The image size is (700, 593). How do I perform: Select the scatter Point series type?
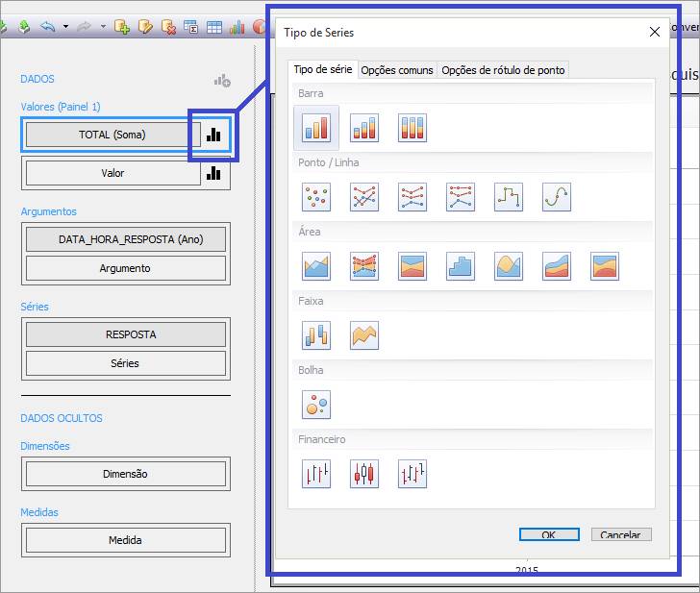[316, 197]
